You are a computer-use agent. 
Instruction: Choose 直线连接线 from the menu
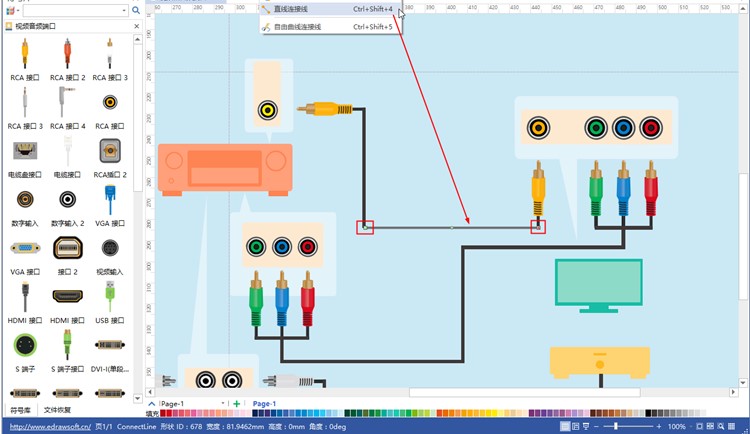click(331, 9)
